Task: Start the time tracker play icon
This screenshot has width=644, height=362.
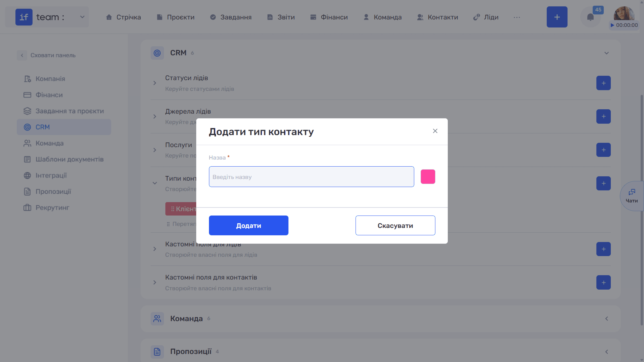Action: [612, 25]
